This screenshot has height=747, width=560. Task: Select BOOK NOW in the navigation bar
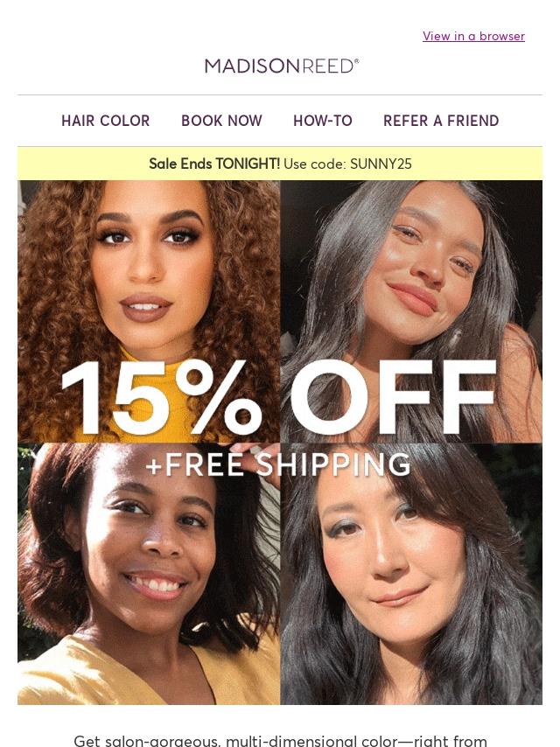click(221, 121)
